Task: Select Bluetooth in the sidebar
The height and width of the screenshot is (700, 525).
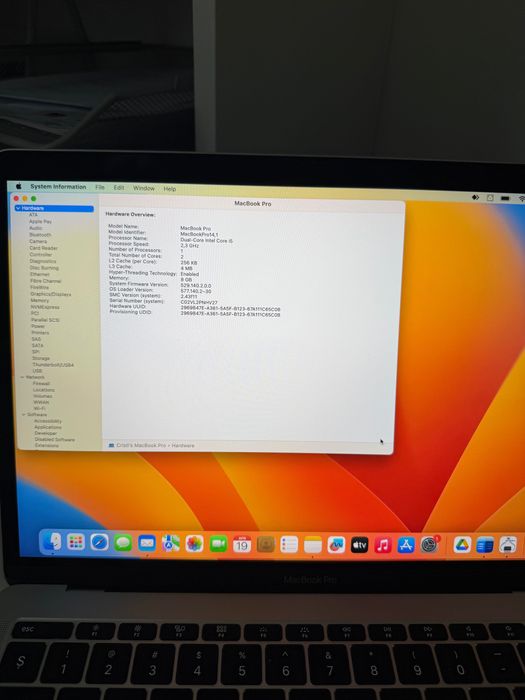Action: [40, 235]
